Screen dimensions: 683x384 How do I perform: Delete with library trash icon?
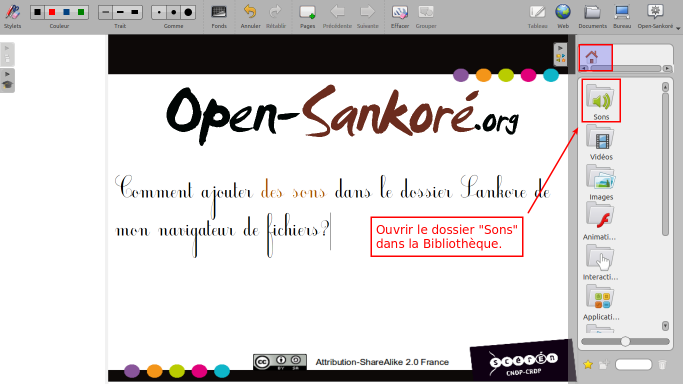click(x=662, y=364)
